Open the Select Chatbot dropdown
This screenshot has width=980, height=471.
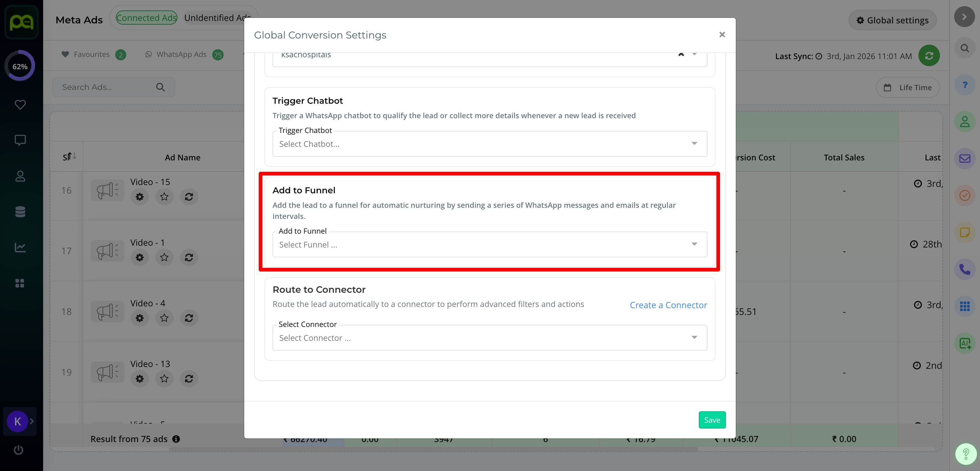[489, 144]
